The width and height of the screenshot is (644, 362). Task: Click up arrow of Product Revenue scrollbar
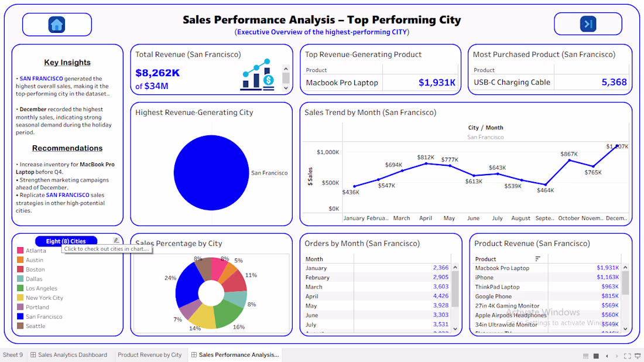(625, 268)
